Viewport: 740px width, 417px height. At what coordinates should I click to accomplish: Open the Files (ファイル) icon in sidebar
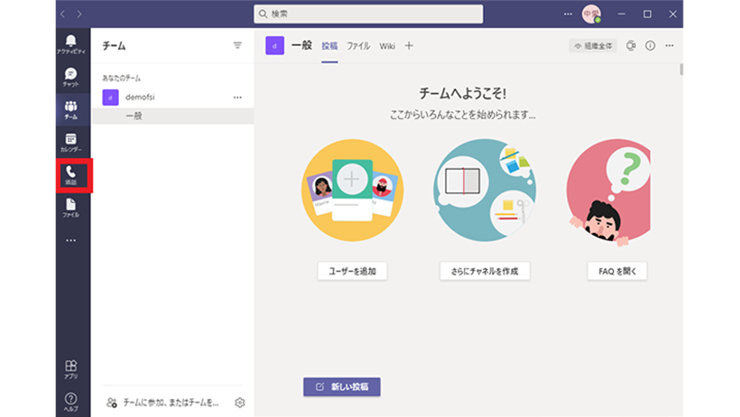coord(71,207)
